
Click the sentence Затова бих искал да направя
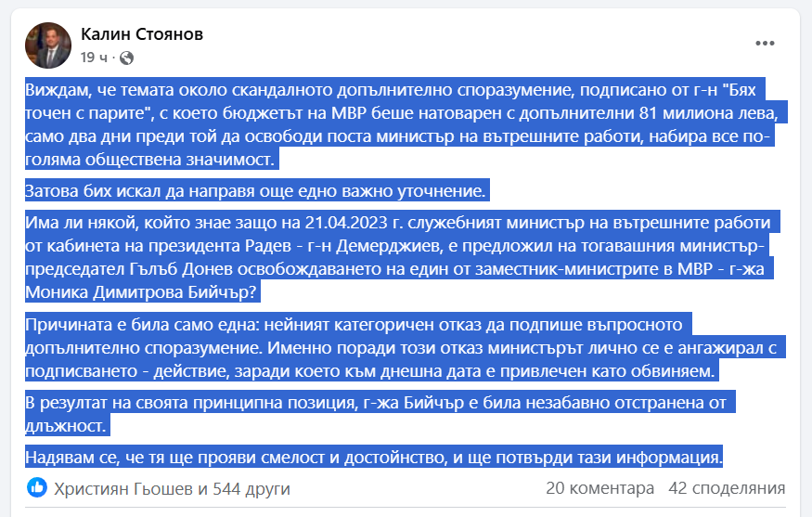click(256, 191)
